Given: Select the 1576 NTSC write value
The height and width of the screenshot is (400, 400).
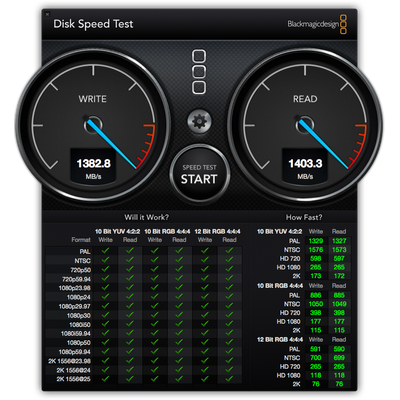Looking at the screenshot, I should pyautogui.click(x=316, y=250).
